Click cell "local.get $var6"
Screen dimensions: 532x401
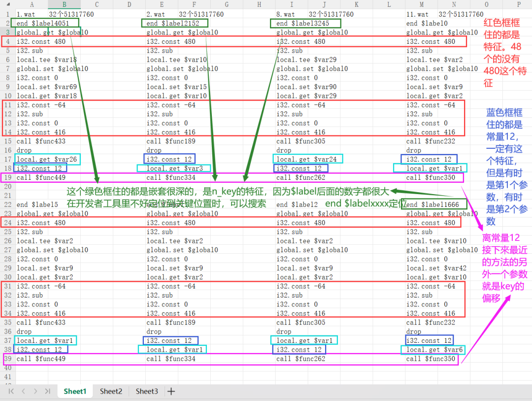coord(434,349)
